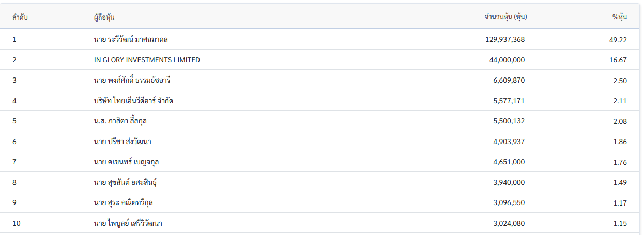Screen dimensions: 644x235
Task: Select shareholder นาย ระวีวัฒน์ มาศฉมาดล
Action: pos(131,39)
